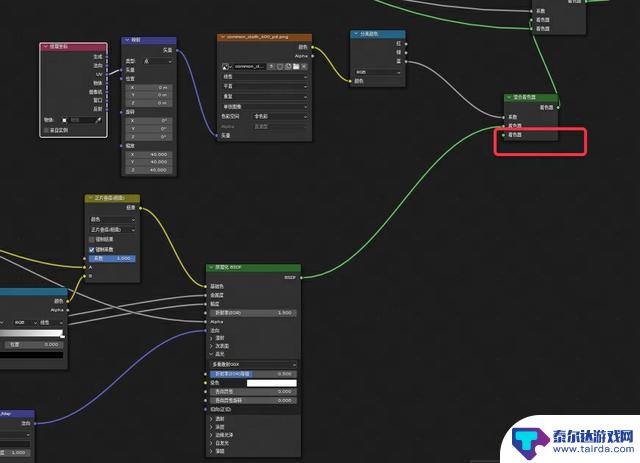640x463 pixels.
Task: Click Vector input socket of Image Texture node
Action: tap(217, 136)
